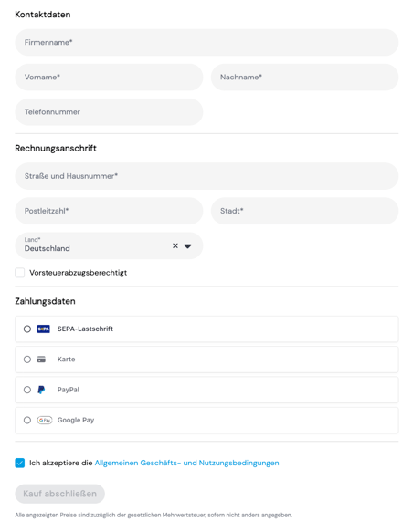The width and height of the screenshot is (402, 532).
Task: Click the credit card icon next to Karte
Action: 41,359
